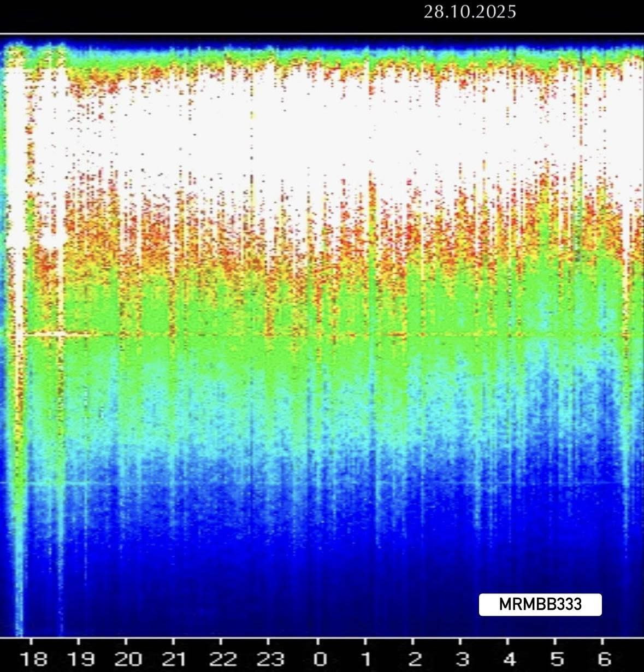
Task: Select the 6 hour label
Action: click(x=604, y=658)
